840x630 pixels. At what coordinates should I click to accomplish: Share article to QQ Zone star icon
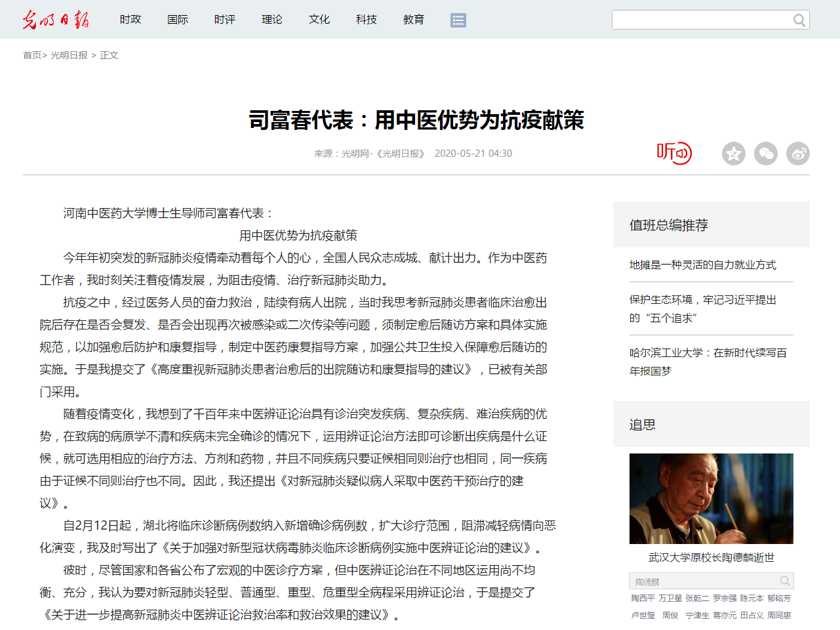(x=733, y=154)
